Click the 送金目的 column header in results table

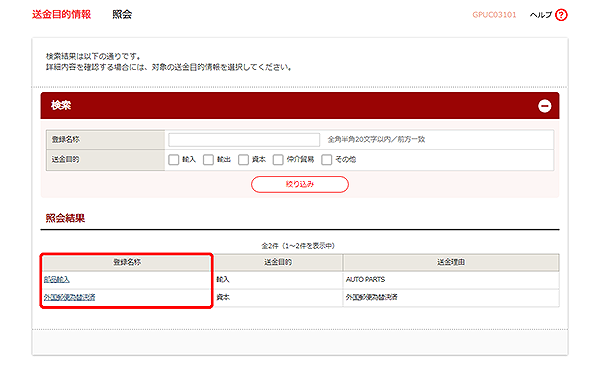pyautogui.click(x=278, y=262)
